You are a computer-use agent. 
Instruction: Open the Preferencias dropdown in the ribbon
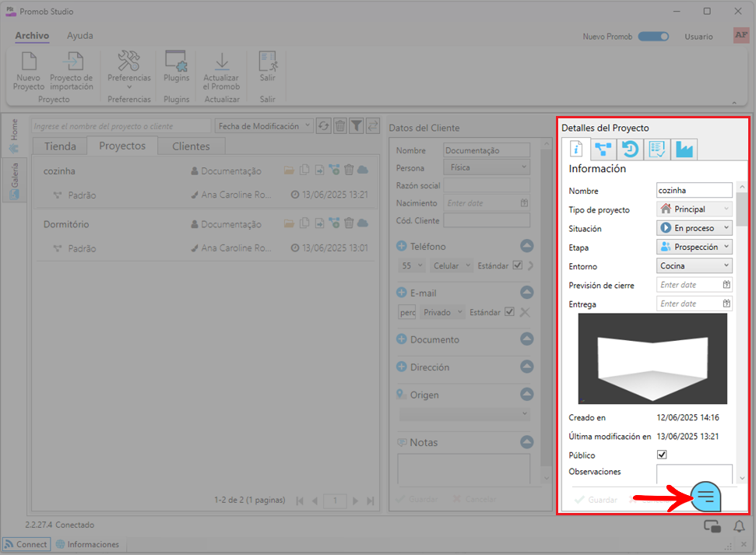tap(128, 70)
